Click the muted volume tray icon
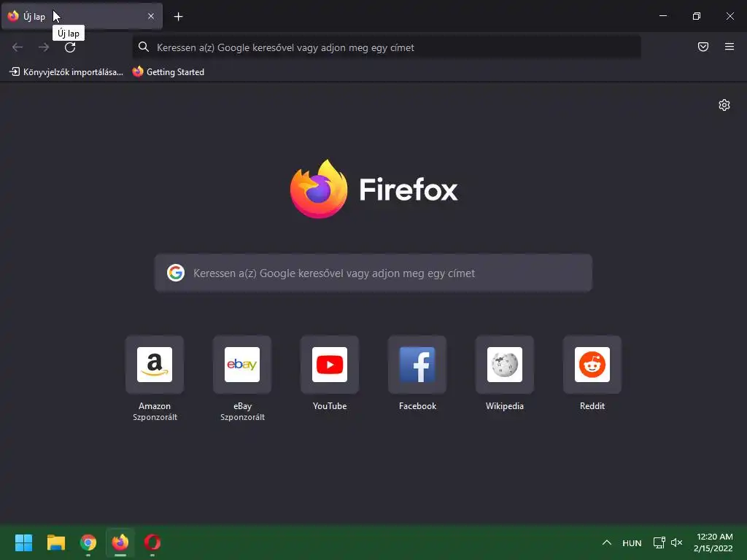This screenshot has width=747, height=560. [x=676, y=542]
